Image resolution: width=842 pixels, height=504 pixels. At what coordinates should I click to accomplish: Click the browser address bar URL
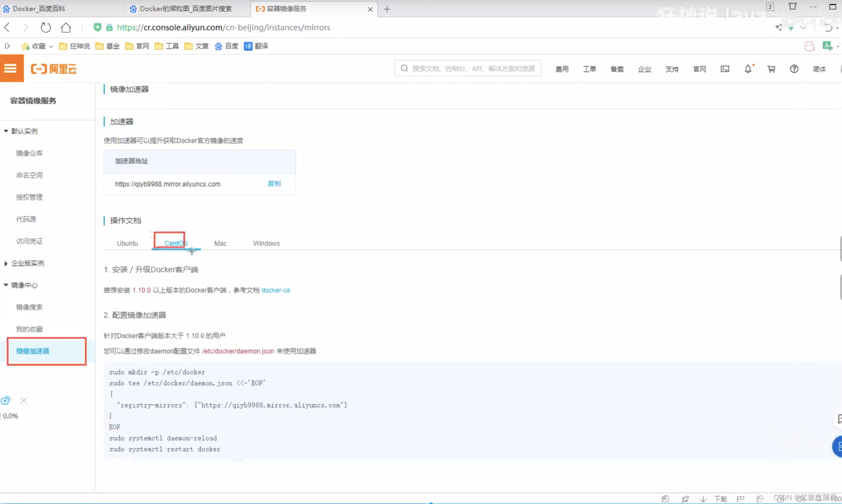point(224,27)
